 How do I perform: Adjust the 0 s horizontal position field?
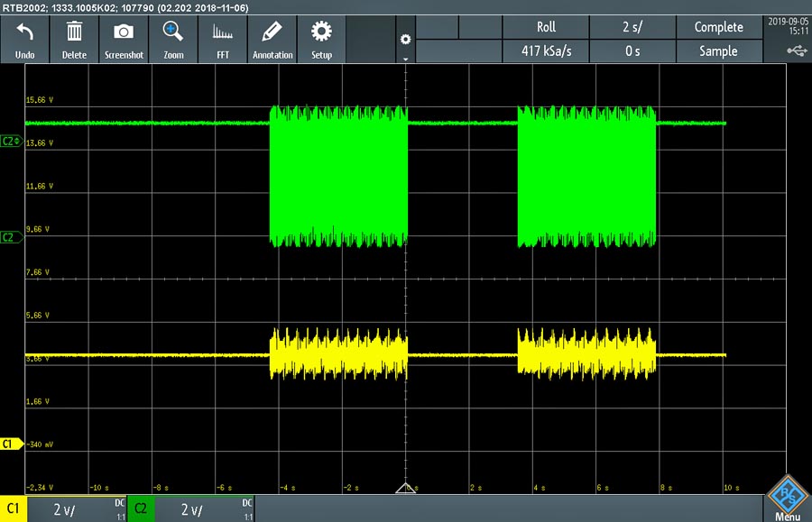pos(632,50)
